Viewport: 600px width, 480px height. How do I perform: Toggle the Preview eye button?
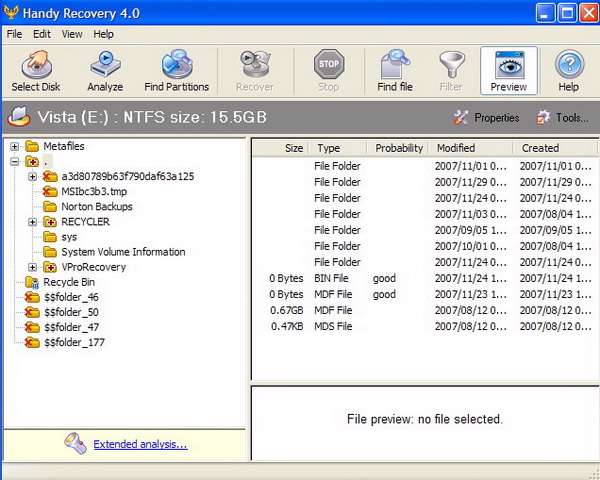[509, 71]
